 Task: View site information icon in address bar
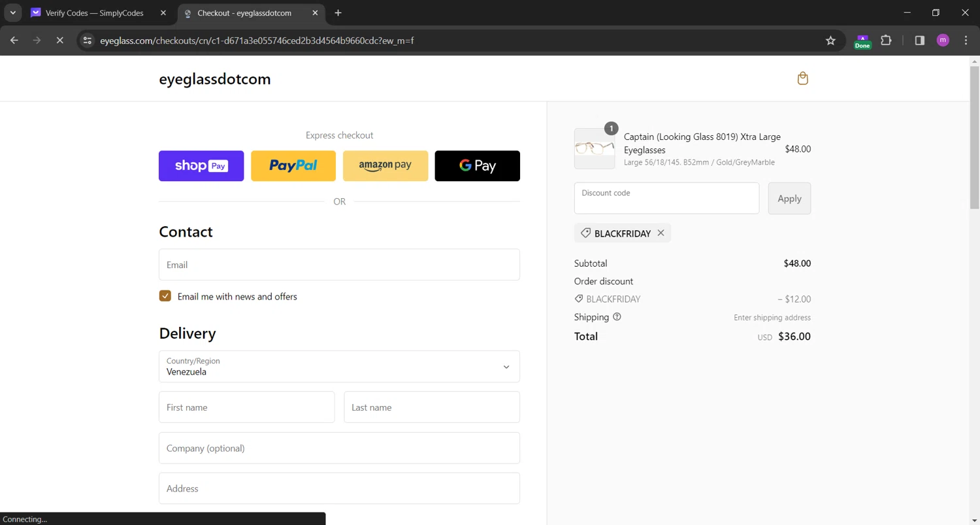point(88,41)
